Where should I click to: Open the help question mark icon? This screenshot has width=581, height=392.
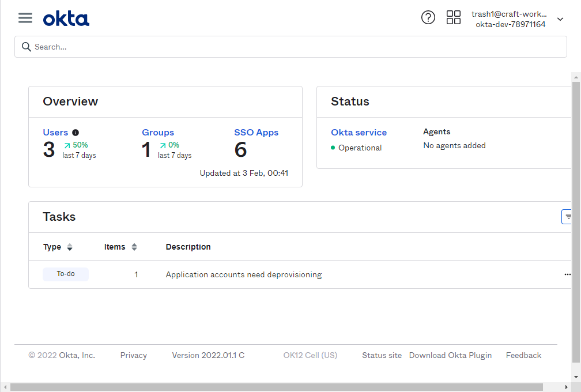(x=428, y=17)
